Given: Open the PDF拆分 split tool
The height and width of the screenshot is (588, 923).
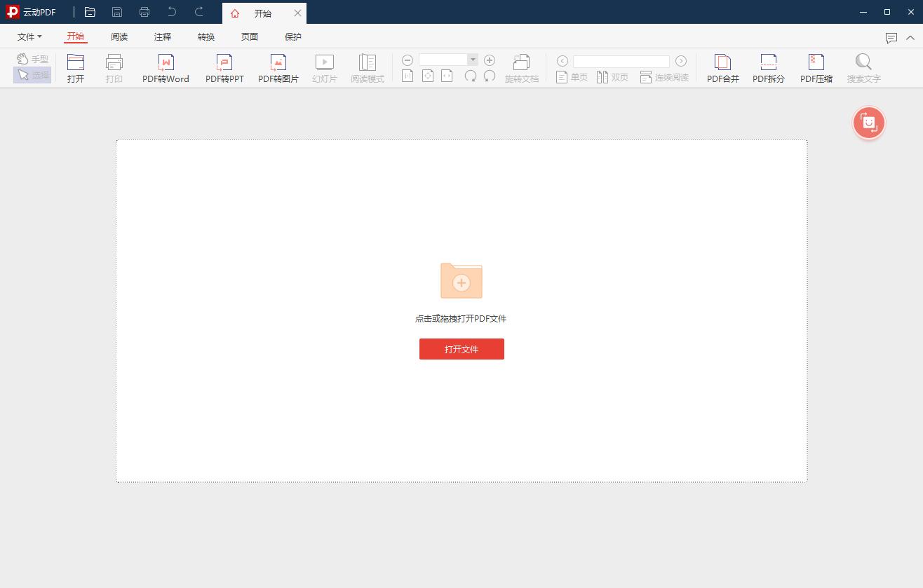Looking at the screenshot, I should click(x=769, y=69).
